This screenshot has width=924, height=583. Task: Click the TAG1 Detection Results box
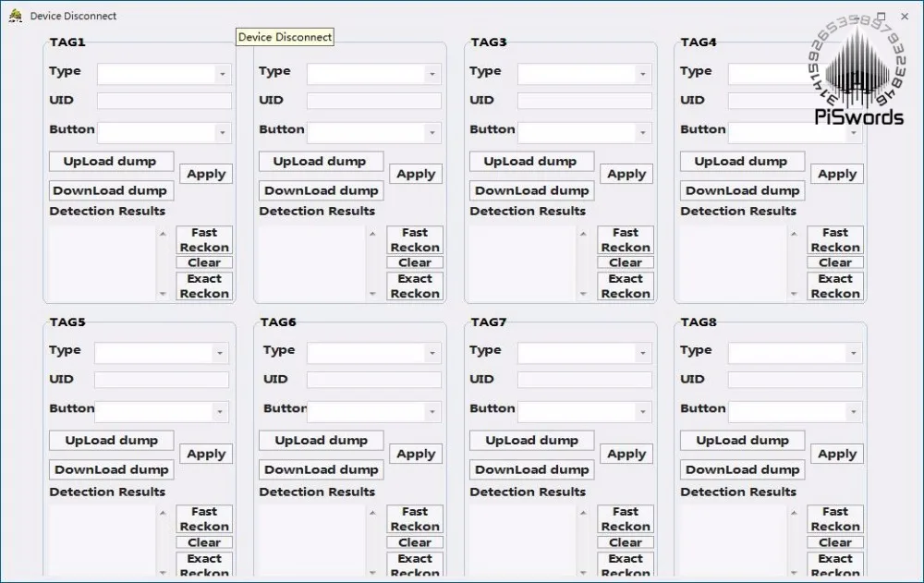103,263
